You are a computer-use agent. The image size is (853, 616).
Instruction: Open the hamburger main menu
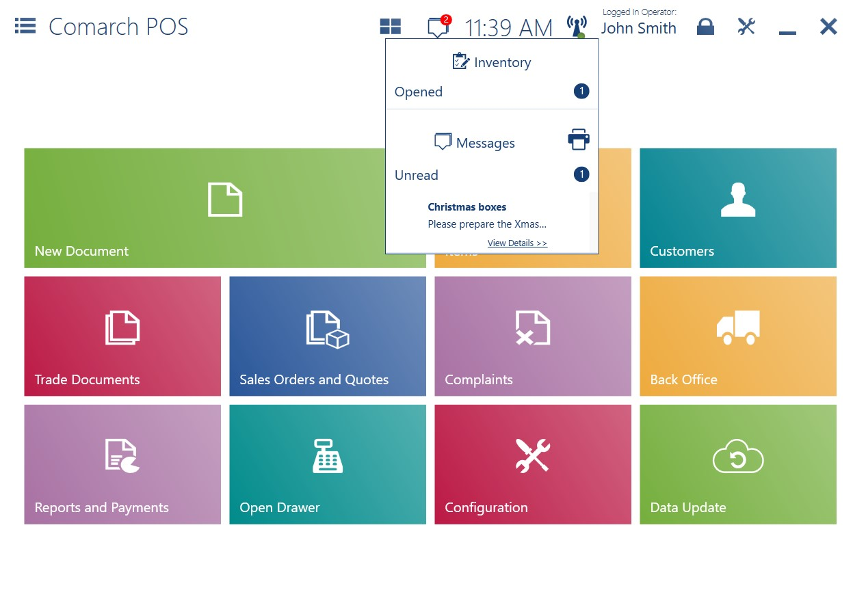coord(25,26)
